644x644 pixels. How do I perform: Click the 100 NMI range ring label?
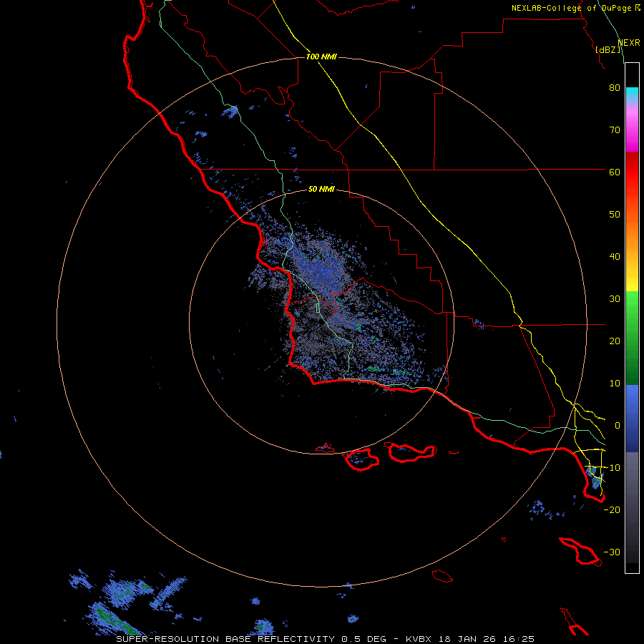click(321, 57)
